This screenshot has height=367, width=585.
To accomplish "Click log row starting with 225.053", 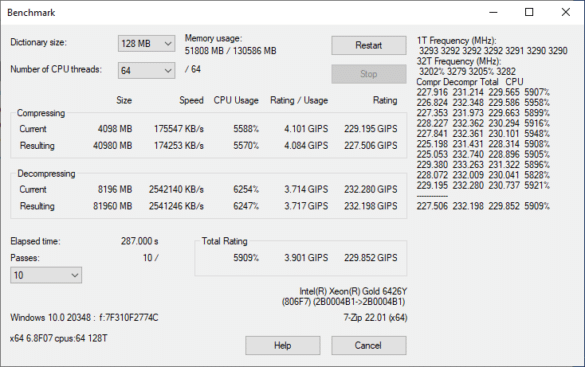I will pyautogui.click(x=483, y=154).
